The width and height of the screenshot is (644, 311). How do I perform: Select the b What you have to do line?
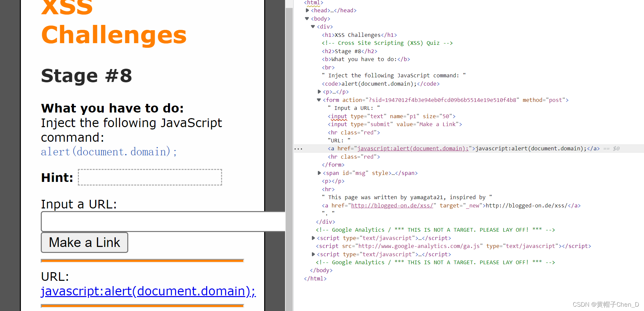[366, 59]
